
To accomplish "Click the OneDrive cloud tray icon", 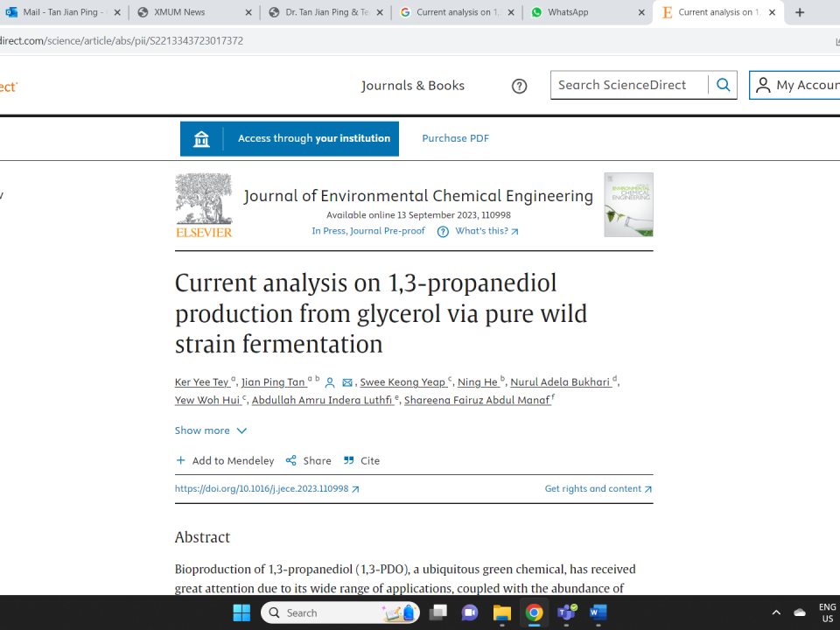I will 799,612.
